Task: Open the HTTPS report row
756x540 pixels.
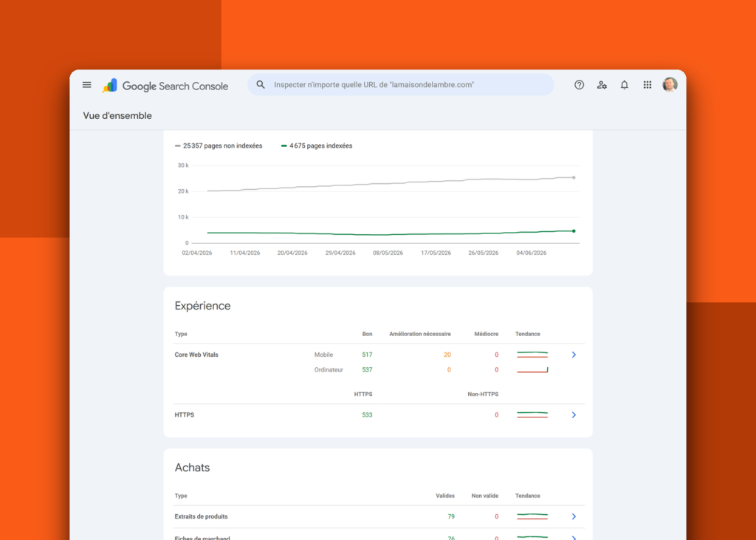Action: pyautogui.click(x=379, y=415)
